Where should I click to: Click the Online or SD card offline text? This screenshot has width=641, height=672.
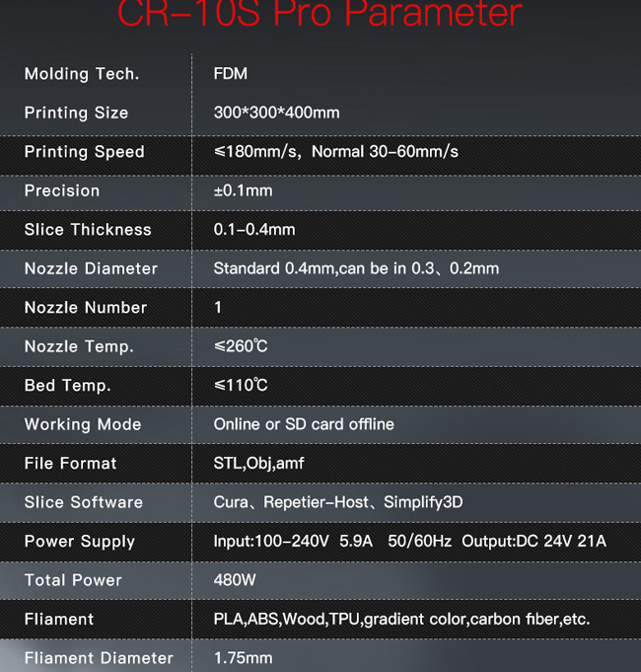click(x=304, y=424)
